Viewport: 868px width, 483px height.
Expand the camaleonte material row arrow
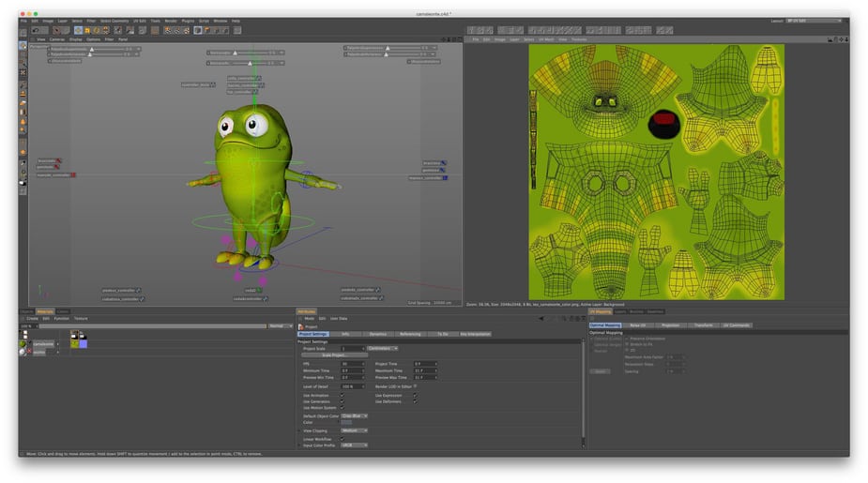(57, 344)
